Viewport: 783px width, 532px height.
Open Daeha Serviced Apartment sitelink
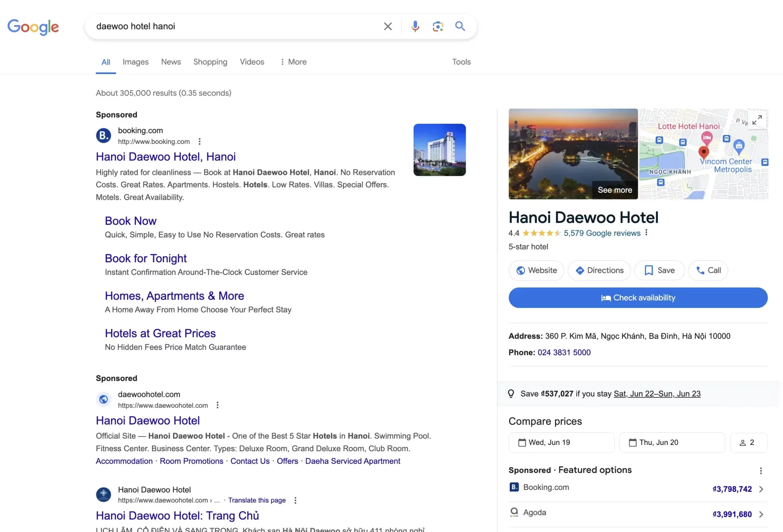(x=353, y=461)
